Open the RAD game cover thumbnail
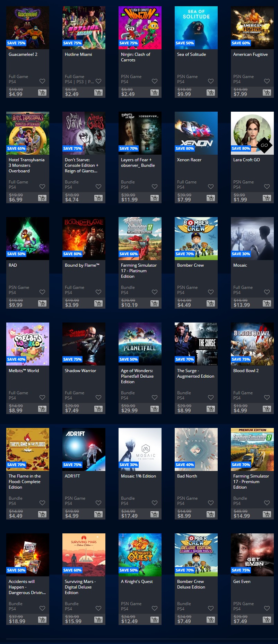The image size is (278, 644). click(x=28, y=239)
